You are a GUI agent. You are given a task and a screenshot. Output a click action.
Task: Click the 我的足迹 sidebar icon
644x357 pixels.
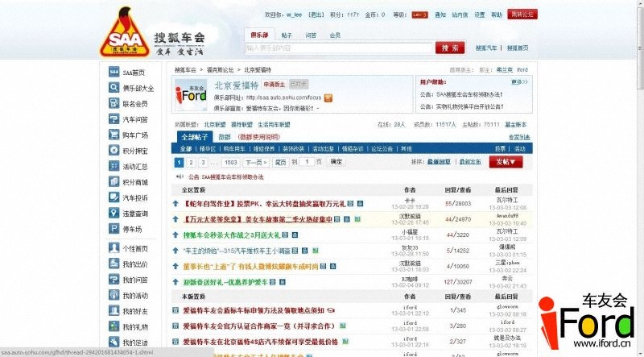click(x=114, y=342)
